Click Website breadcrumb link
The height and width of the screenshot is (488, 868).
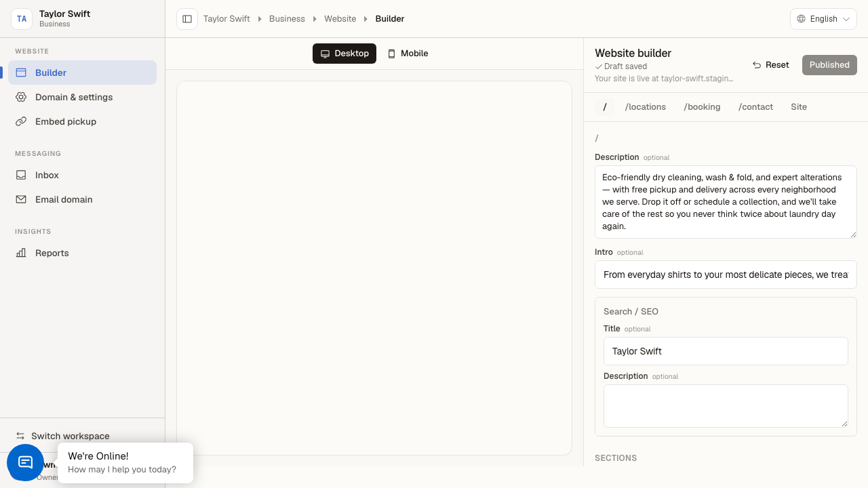click(340, 19)
